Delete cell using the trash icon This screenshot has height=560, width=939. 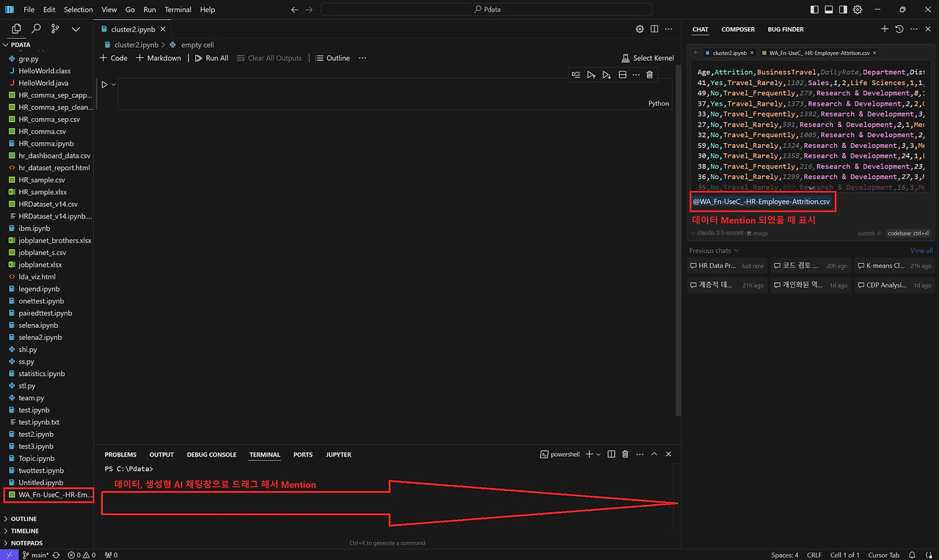649,75
